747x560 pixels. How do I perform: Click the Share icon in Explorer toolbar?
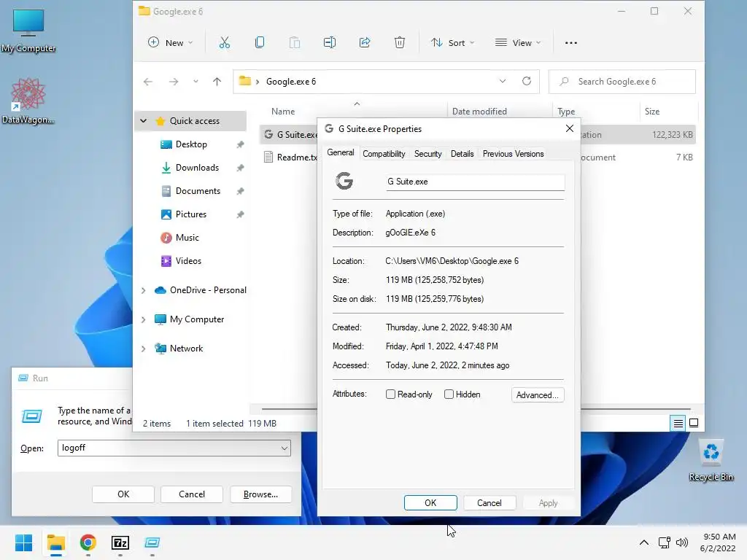tap(365, 43)
